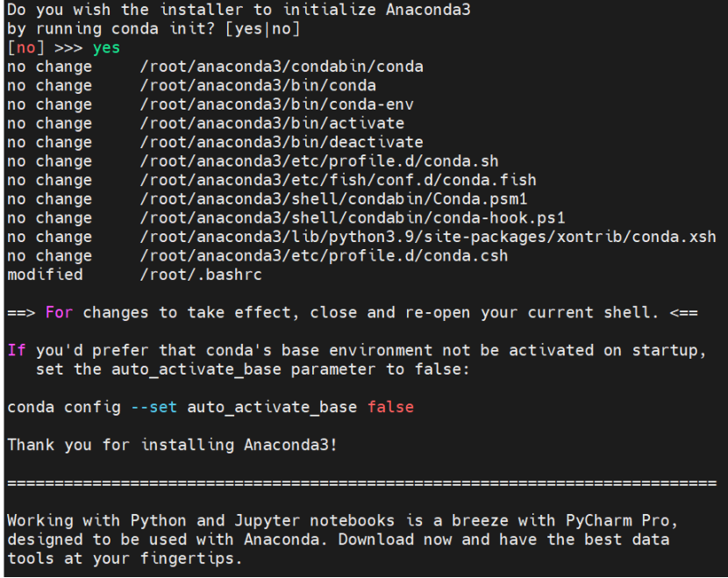Viewport: 728px width, 578px height.
Task: Click the "modified" status word
Action: click(x=45, y=275)
